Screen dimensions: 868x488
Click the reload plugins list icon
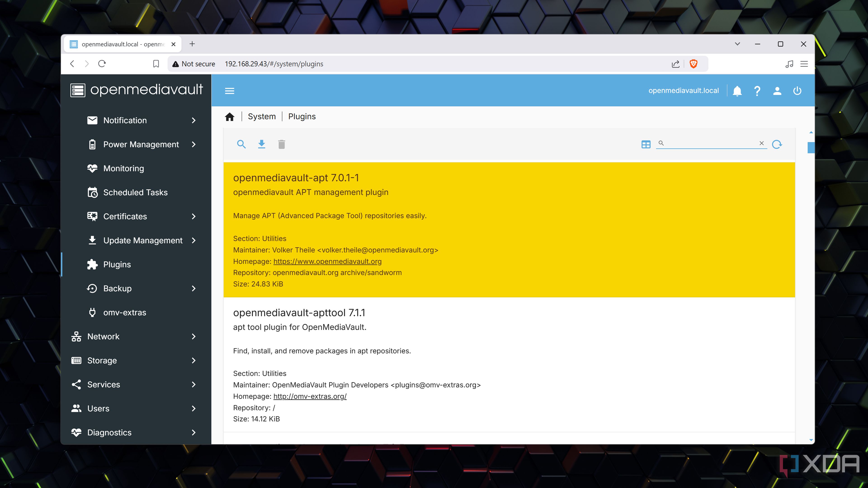click(x=777, y=145)
